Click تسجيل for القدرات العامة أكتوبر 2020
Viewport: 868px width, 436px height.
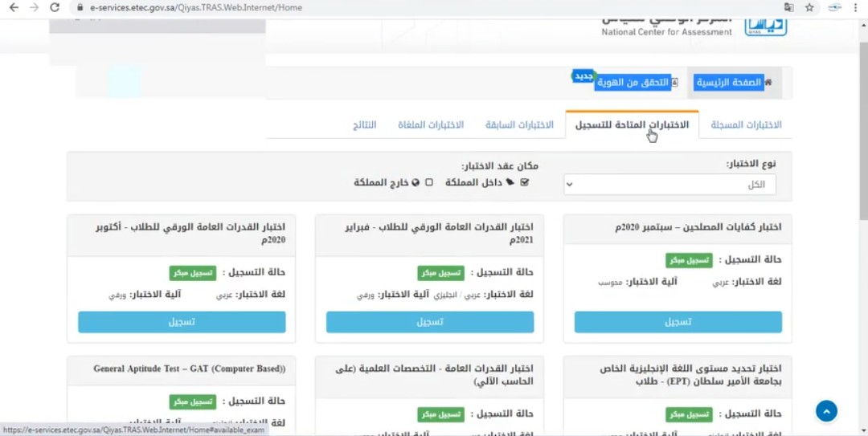(182, 322)
